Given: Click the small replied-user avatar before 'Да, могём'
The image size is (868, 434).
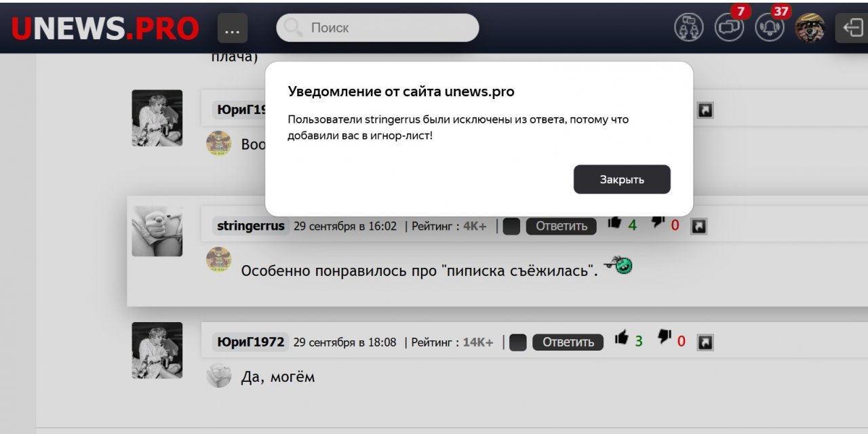Looking at the screenshot, I should pyautogui.click(x=219, y=375).
